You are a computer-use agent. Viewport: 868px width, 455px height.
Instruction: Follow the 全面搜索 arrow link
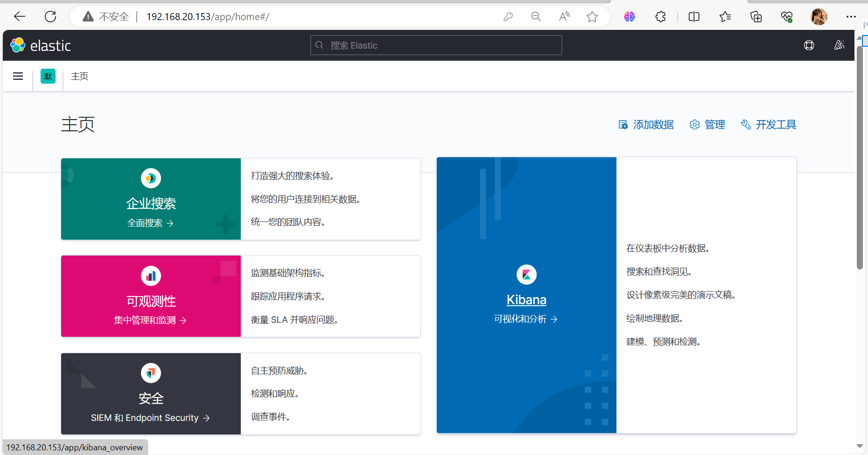[x=151, y=223]
